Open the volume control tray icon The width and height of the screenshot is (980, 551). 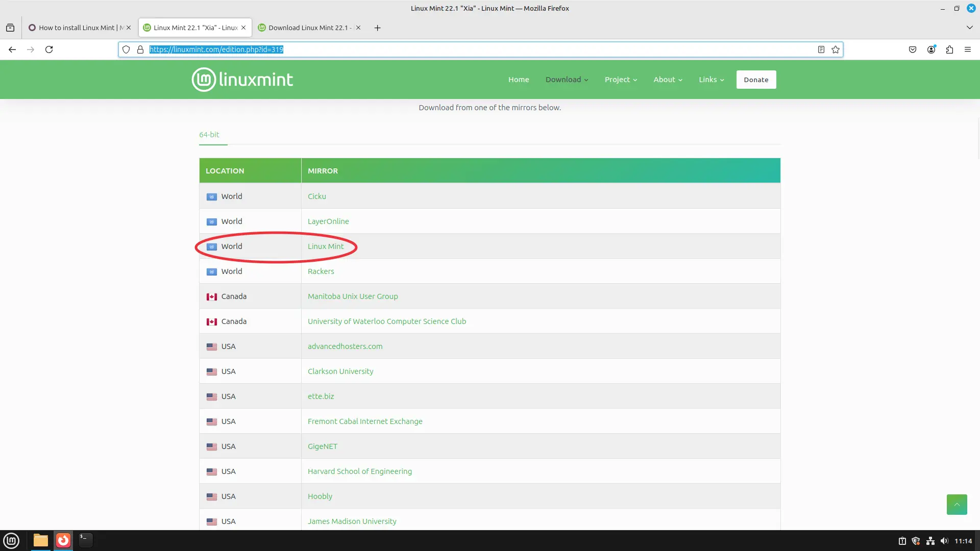pyautogui.click(x=944, y=541)
